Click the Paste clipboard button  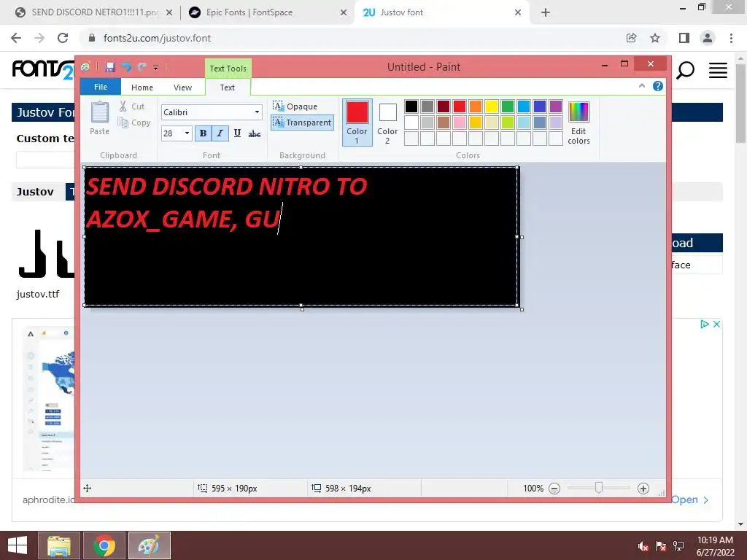(x=99, y=118)
